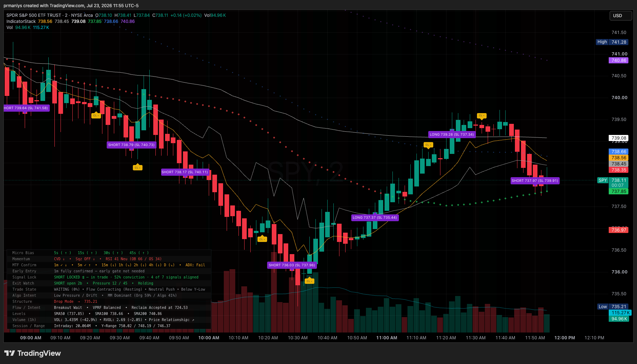Click the 741.00 price axis level
Screen dimensions: 637x364
tap(619, 54)
